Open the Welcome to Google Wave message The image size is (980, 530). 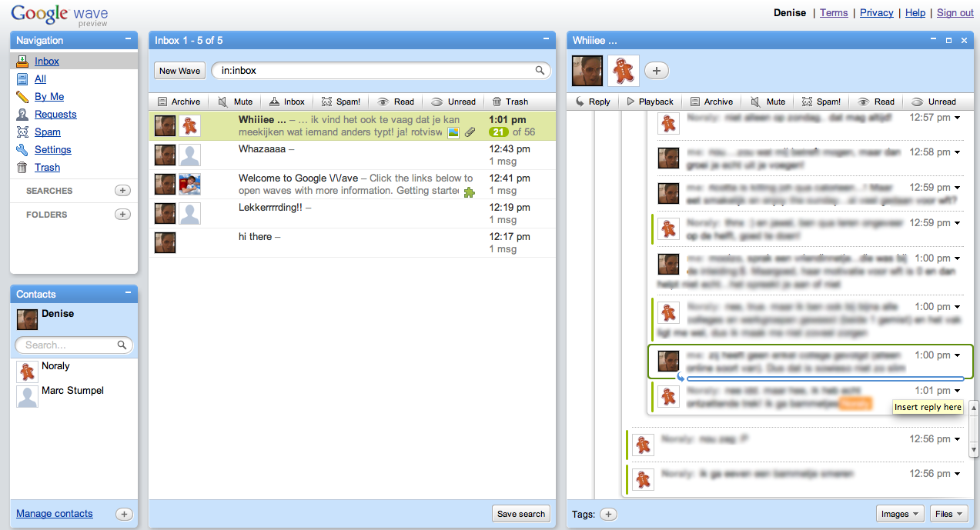click(352, 185)
